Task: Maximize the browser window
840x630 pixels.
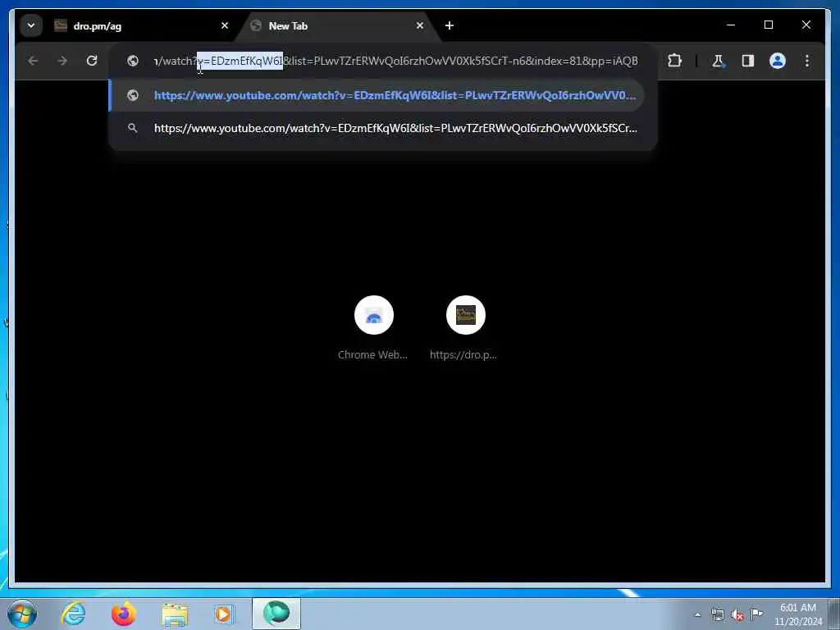Action: (x=768, y=25)
